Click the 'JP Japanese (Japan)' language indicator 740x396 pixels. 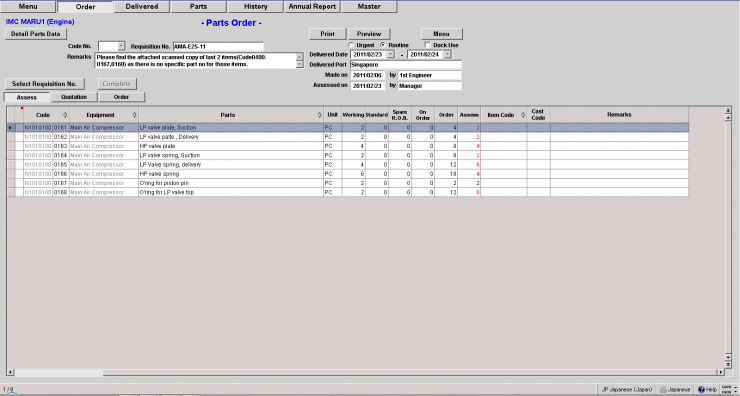pyautogui.click(x=627, y=389)
